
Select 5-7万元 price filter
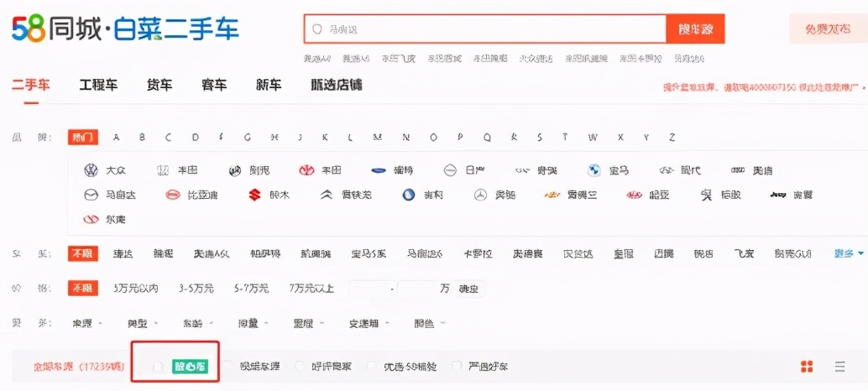click(251, 288)
